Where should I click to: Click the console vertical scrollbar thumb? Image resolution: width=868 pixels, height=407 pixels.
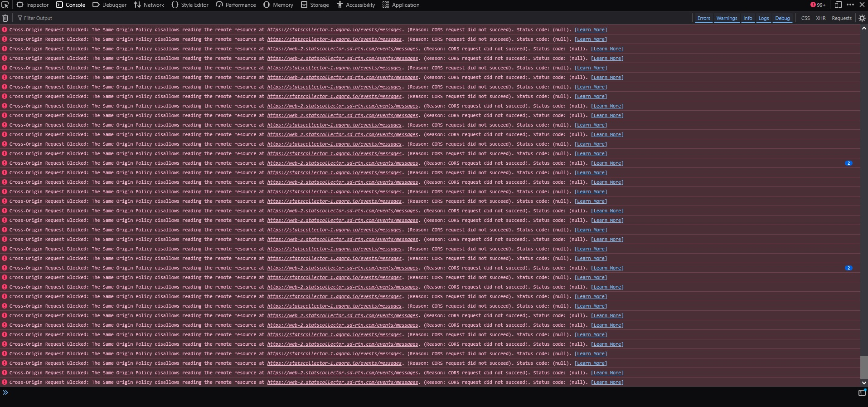click(x=864, y=367)
